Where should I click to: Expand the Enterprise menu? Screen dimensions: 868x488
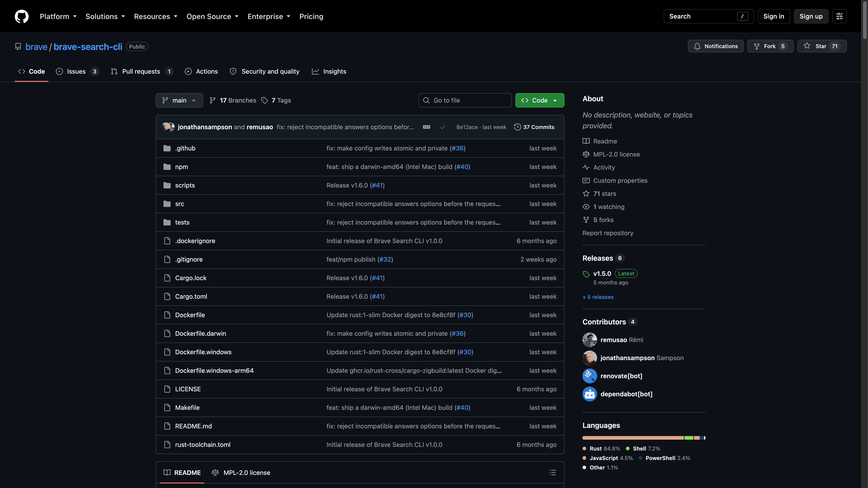269,16
